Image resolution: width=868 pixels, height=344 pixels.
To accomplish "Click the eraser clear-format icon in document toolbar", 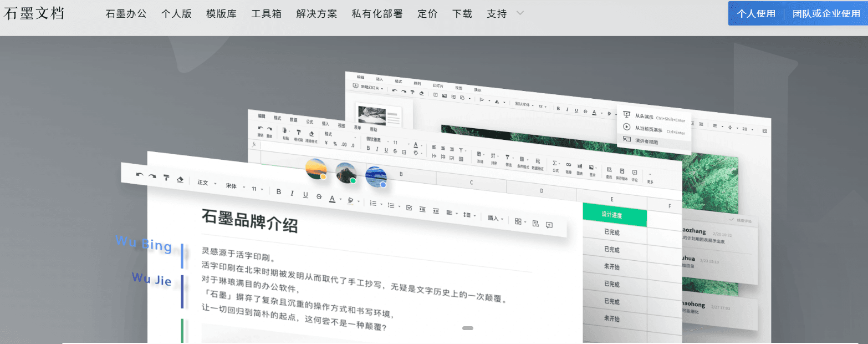I will coord(180,180).
